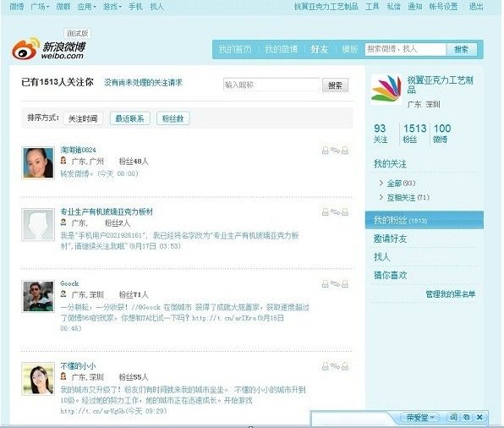This screenshot has width=504, height=428.
Task: Switch to the 我的微博 tab
Action: (282, 49)
